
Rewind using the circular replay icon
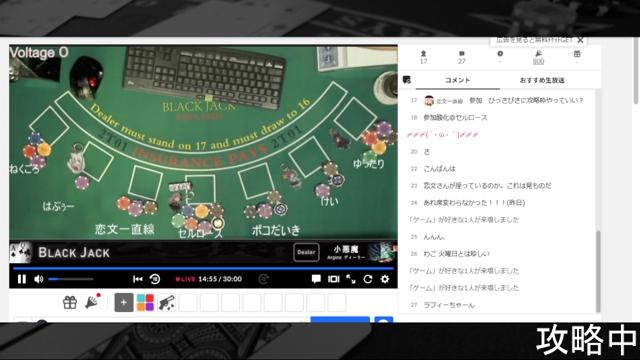(155, 279)
